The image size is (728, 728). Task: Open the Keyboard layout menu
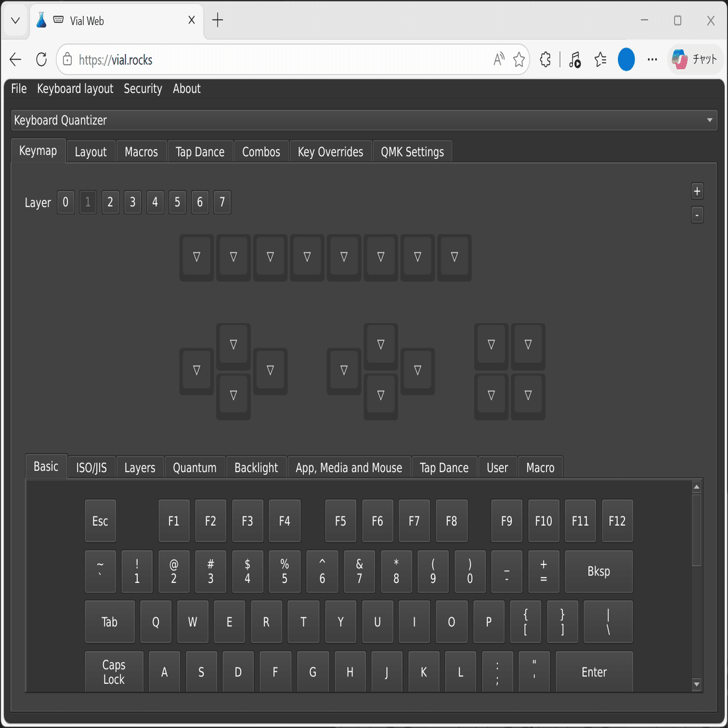[75, 88]
